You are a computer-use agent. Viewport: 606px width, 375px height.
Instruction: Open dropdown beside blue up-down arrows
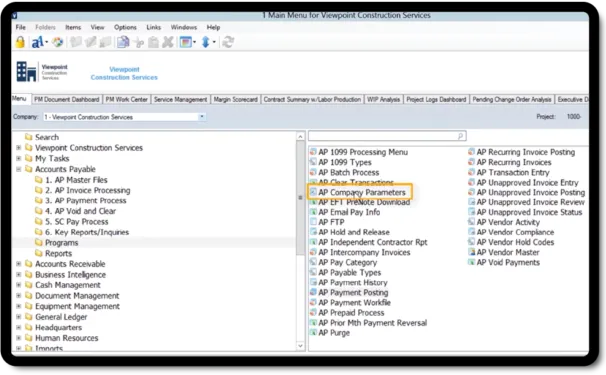214,42
